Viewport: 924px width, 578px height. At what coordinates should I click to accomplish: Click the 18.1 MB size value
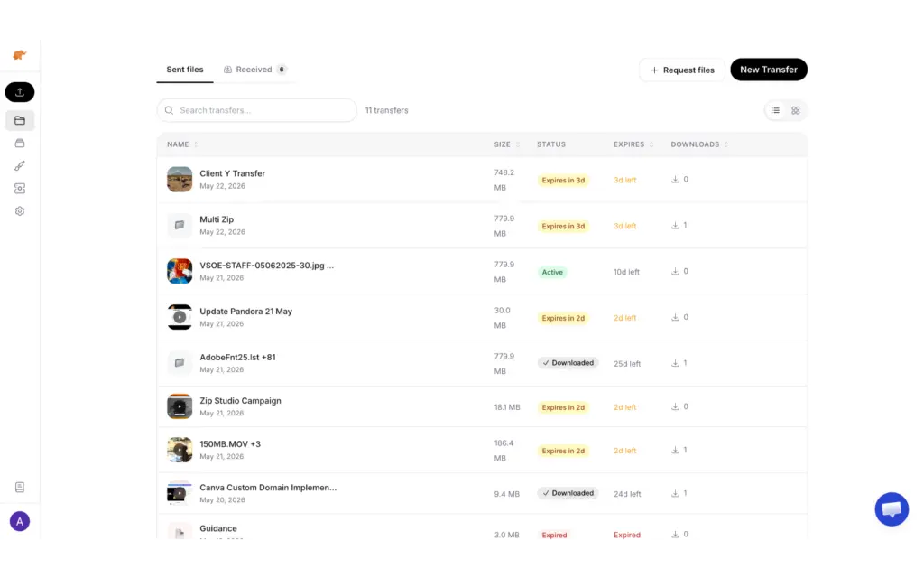click(507, 407)
